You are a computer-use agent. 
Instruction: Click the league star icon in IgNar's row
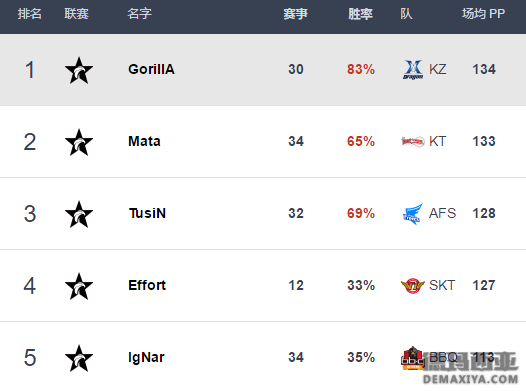coord(79,358)
